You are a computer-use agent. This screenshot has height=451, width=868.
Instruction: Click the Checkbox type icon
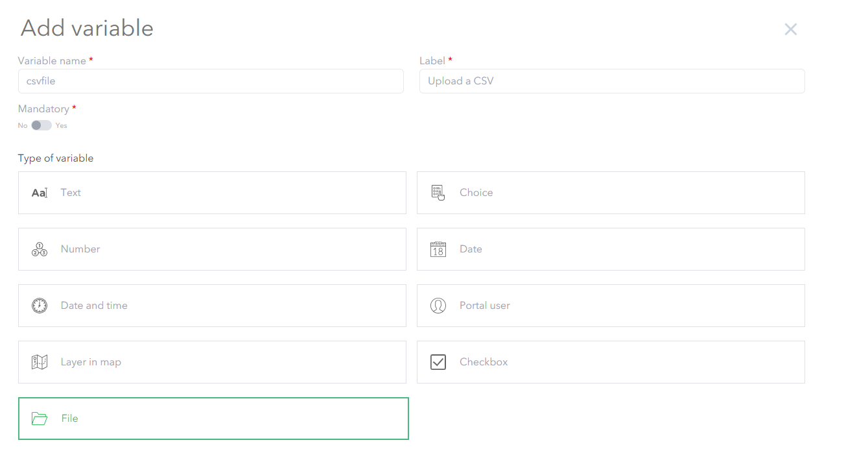[438, 362]
